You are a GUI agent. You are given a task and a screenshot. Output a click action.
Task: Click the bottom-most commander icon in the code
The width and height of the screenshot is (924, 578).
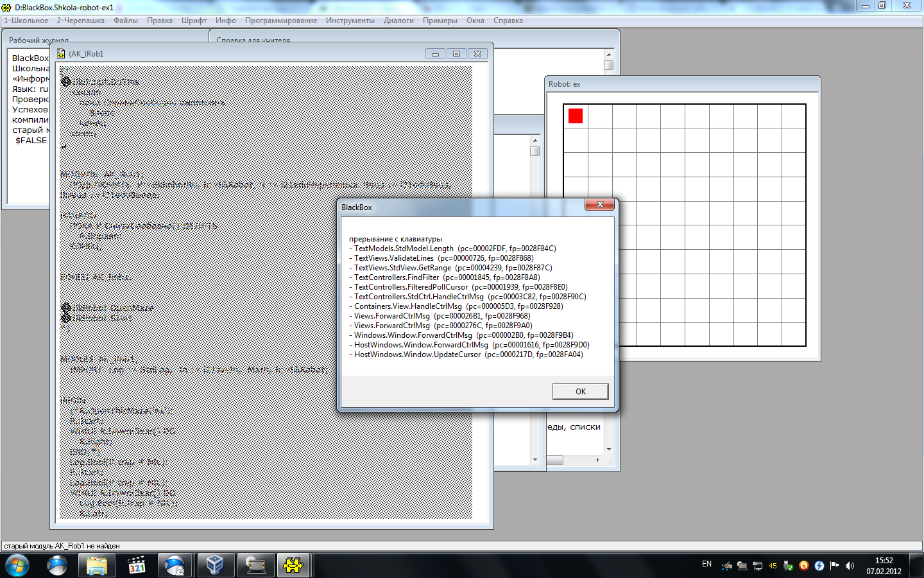(65, 318)
